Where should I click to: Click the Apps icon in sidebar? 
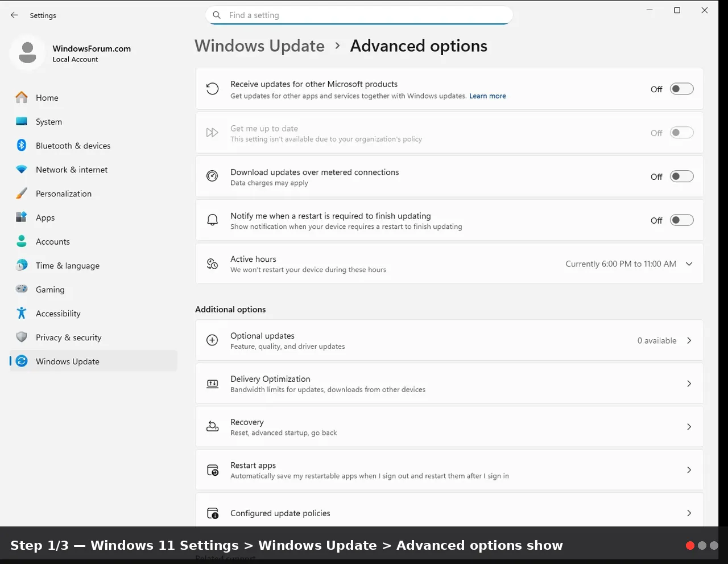22,217
